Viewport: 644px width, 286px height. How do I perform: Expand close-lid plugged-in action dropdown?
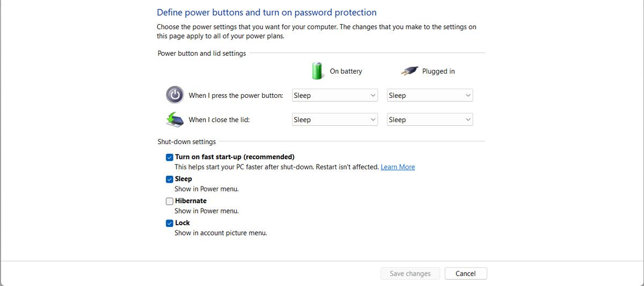[x=430, y=119]
